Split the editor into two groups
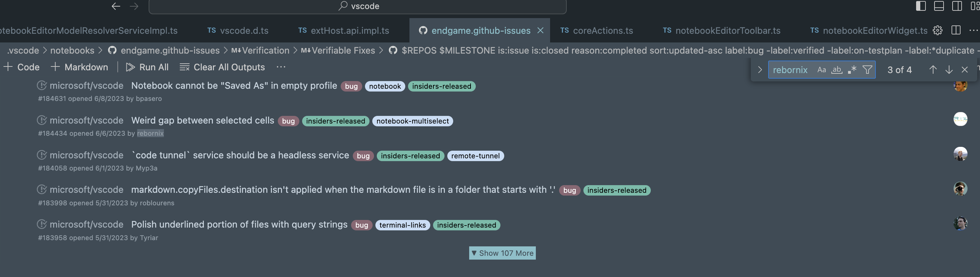980x277 pixels. tap(956, 31)
